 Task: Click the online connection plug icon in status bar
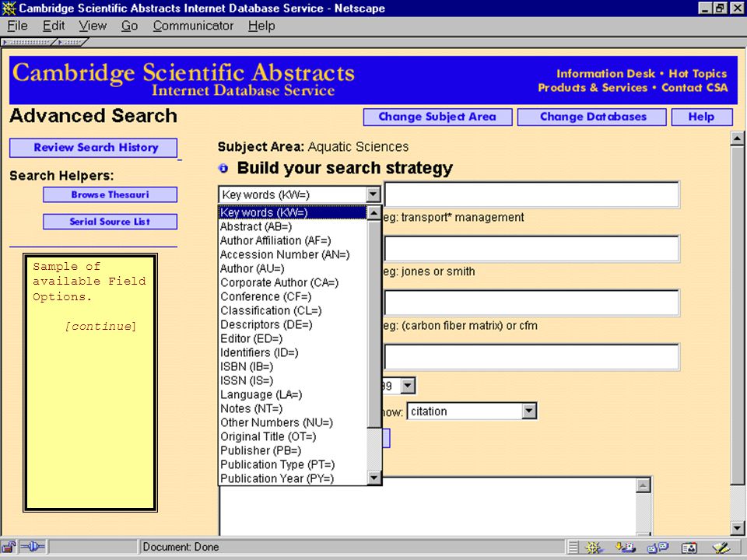33,547
